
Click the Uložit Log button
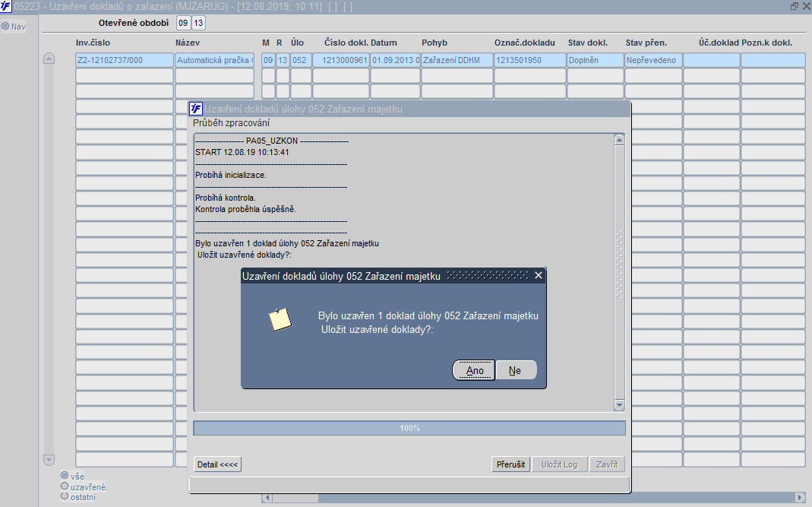[559, 464]
